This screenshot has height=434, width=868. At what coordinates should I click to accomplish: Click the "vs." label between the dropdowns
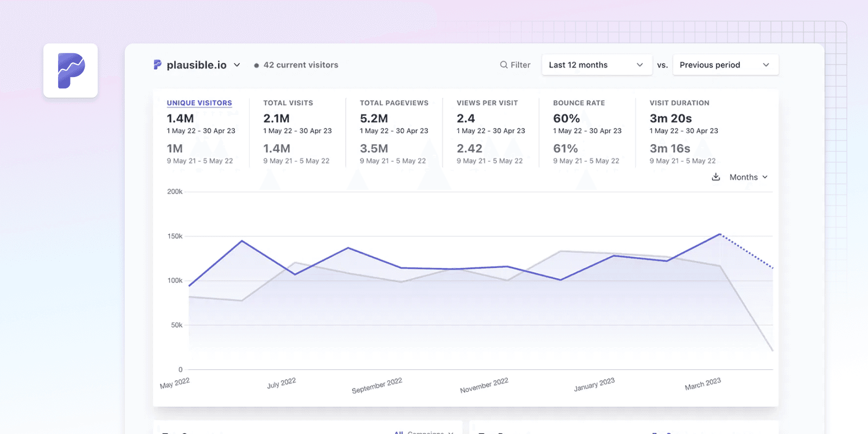click(x=662, y=65)
